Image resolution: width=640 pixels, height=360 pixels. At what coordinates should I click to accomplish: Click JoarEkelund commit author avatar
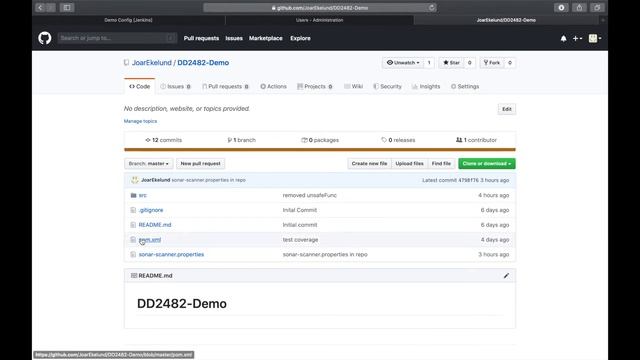click(135, 180)
